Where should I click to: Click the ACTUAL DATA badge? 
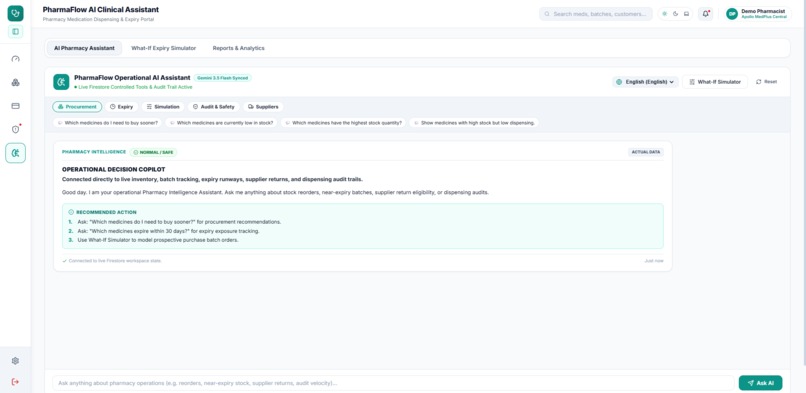click(646, 152)
